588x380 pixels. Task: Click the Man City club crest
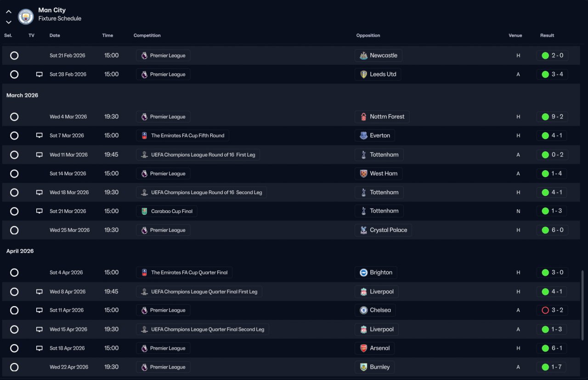[26, 17]
